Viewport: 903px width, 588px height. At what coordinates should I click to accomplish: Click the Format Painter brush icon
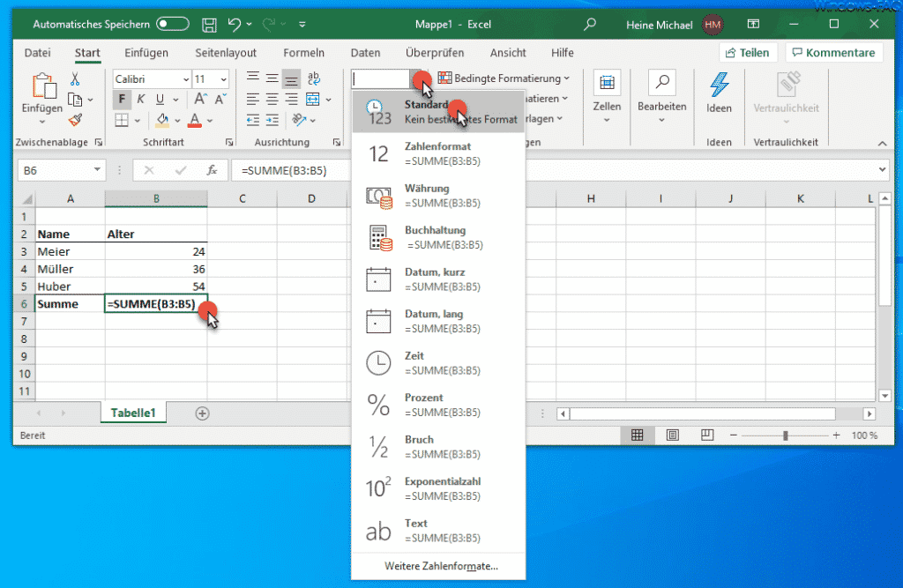click(75, 121)
